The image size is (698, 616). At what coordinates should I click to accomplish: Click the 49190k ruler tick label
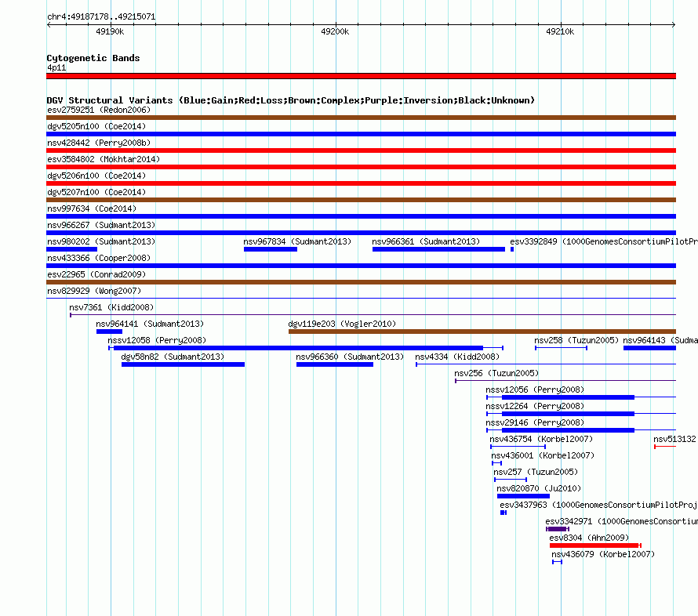(x=110, y=31)
